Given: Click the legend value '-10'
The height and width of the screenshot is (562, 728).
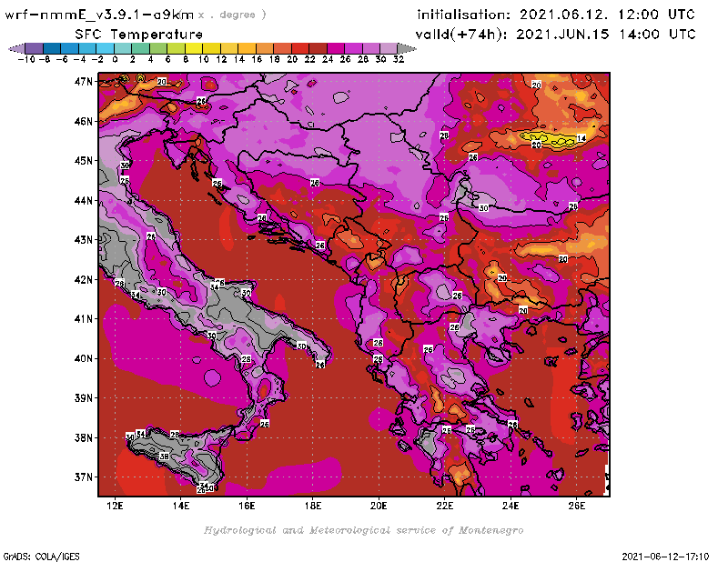Looking at the screenshot, I should 26,59.
